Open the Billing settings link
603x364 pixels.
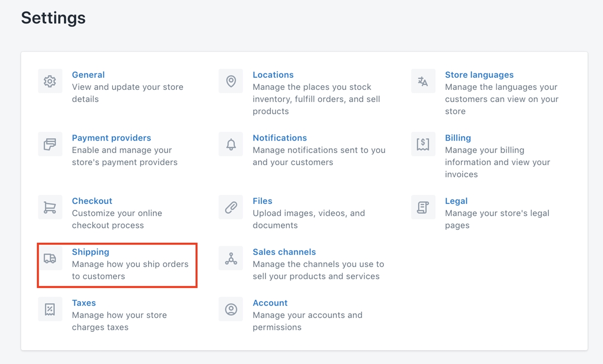click(458, 138)
